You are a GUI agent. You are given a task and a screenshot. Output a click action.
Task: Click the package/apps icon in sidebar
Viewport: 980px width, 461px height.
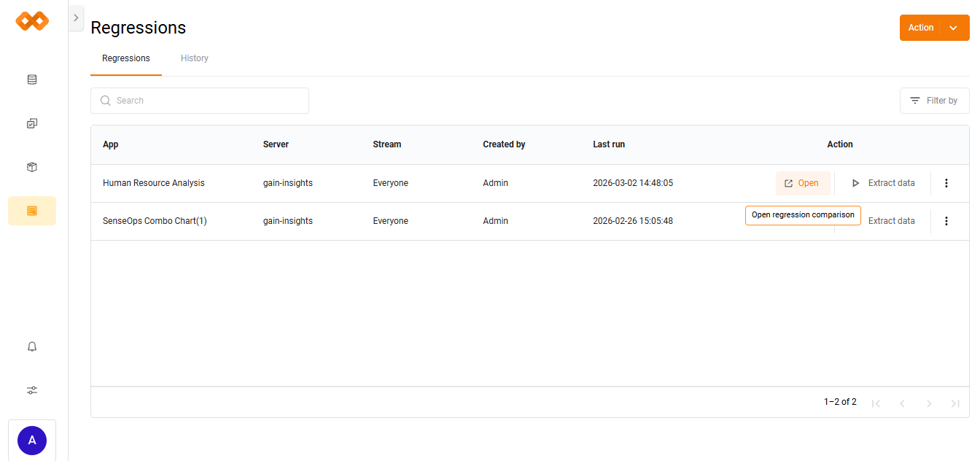(32, 166)
